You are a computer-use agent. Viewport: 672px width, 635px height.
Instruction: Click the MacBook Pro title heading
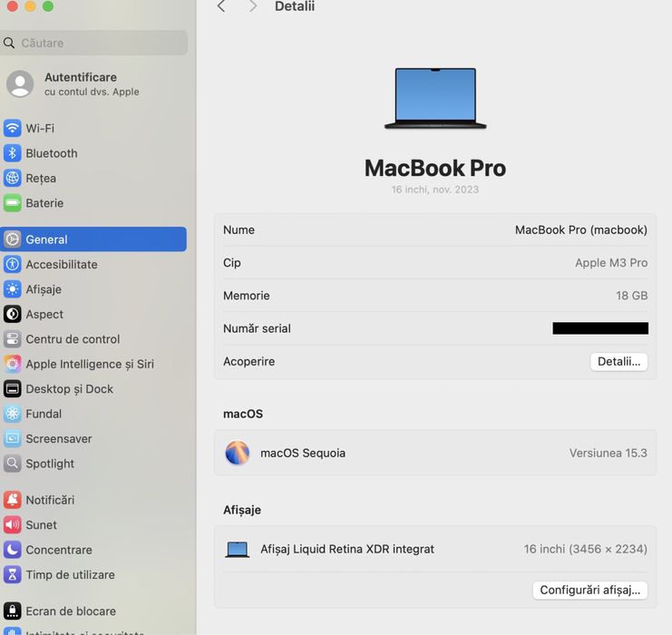point(435,168)
